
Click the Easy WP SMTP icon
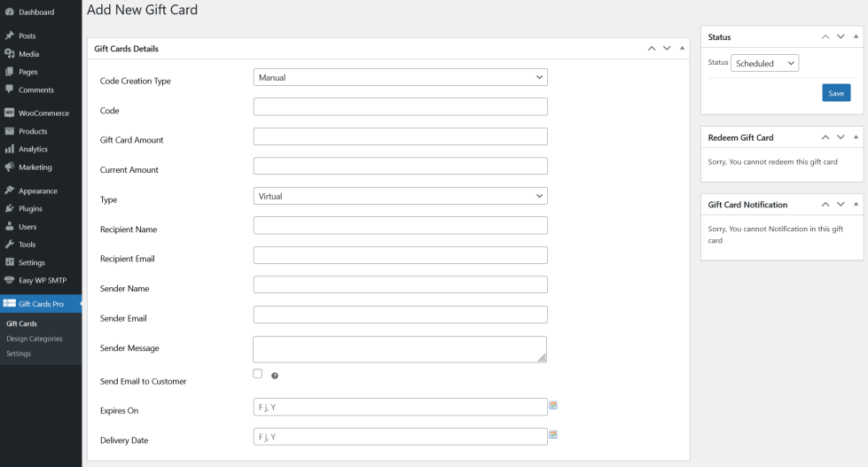point(9,281)
